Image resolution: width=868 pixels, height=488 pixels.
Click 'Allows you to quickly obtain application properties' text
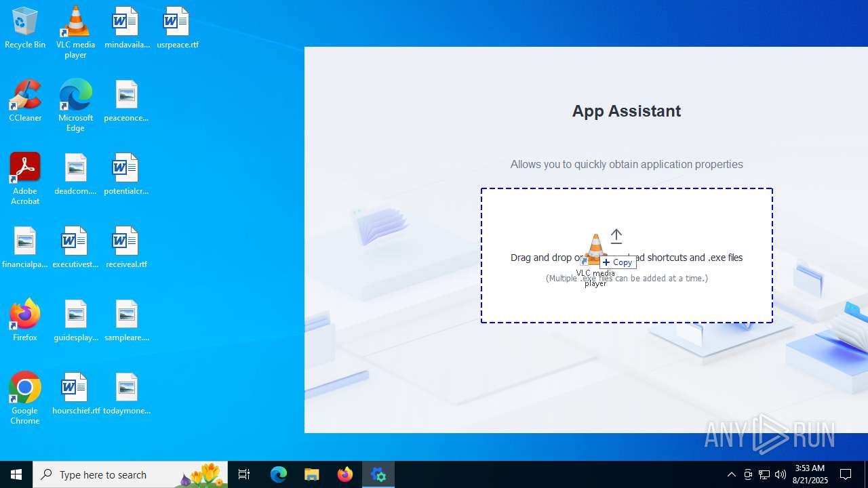point(627,164)
